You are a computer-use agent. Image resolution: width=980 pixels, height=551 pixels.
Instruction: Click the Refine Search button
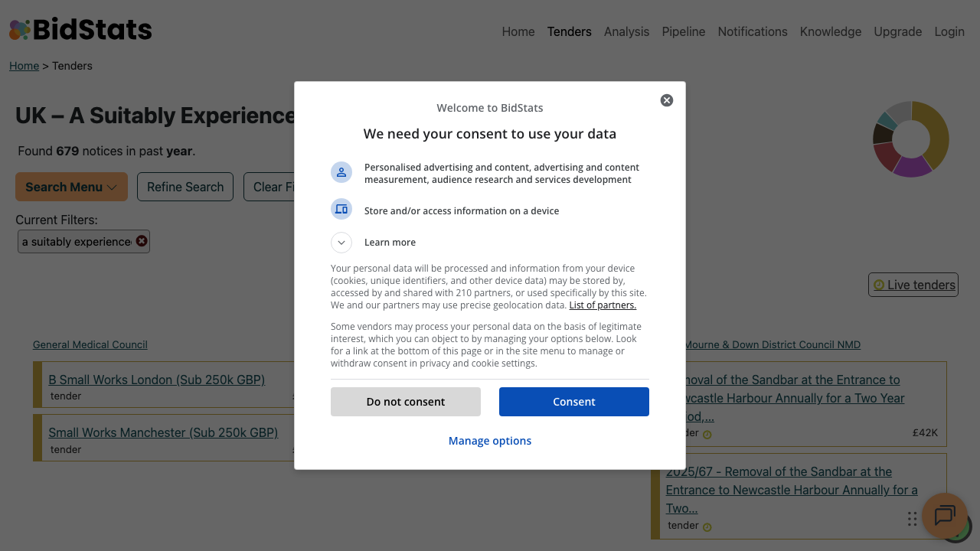tap(185, 187)
